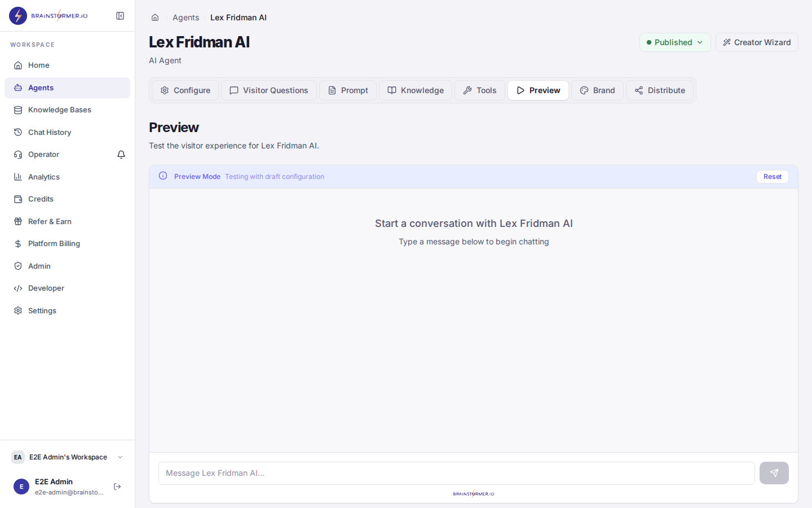Open Chat History page
The height and width of the screenshot is (508, 812).
(x=67, y=132)
